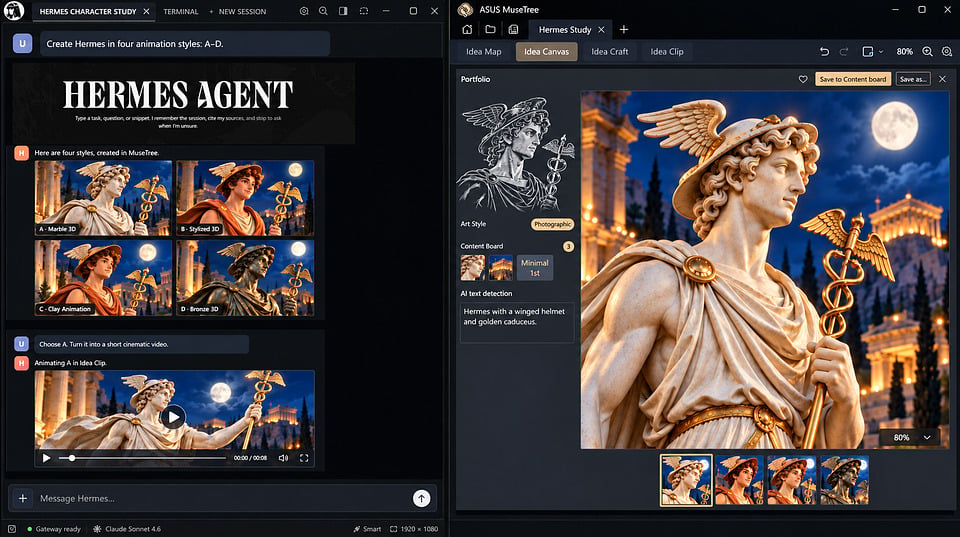The width and height of the screenshot is (960, 537).
Task: Select the first marble filmstrip thumbnail
Action: (x=686, y=480)
